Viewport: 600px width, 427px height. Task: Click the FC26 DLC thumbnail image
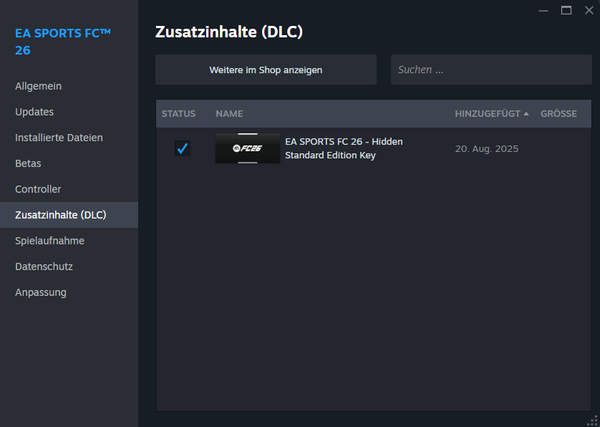click(x=248, y=148)
